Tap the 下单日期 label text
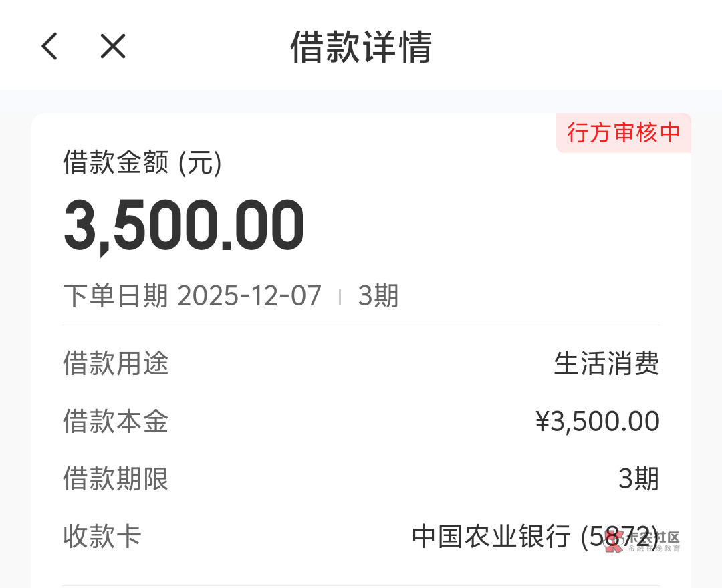The image size is (722, 588). [116, 296]
